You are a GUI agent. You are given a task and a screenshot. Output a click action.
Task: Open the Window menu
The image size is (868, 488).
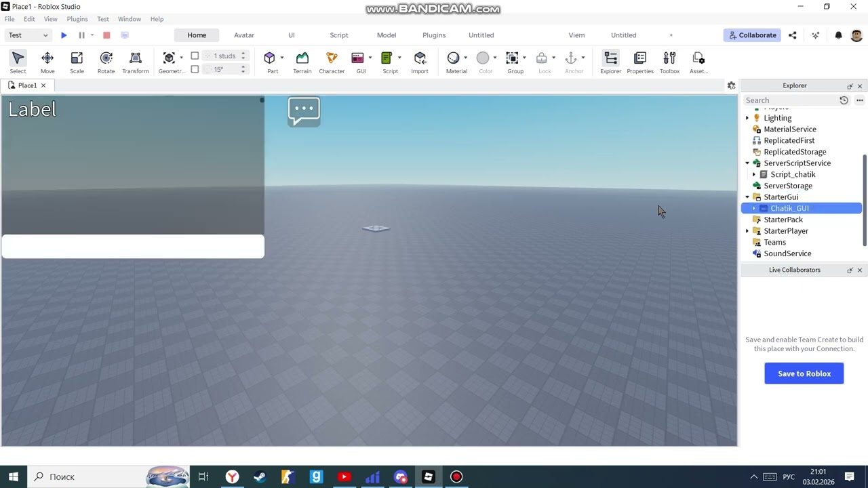pyautogui.click(x=130, y=19)
